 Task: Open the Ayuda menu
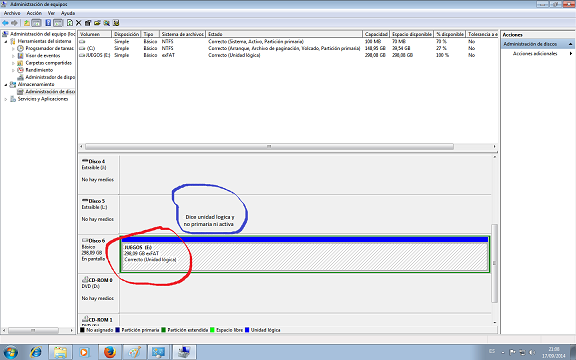(68, 13)
